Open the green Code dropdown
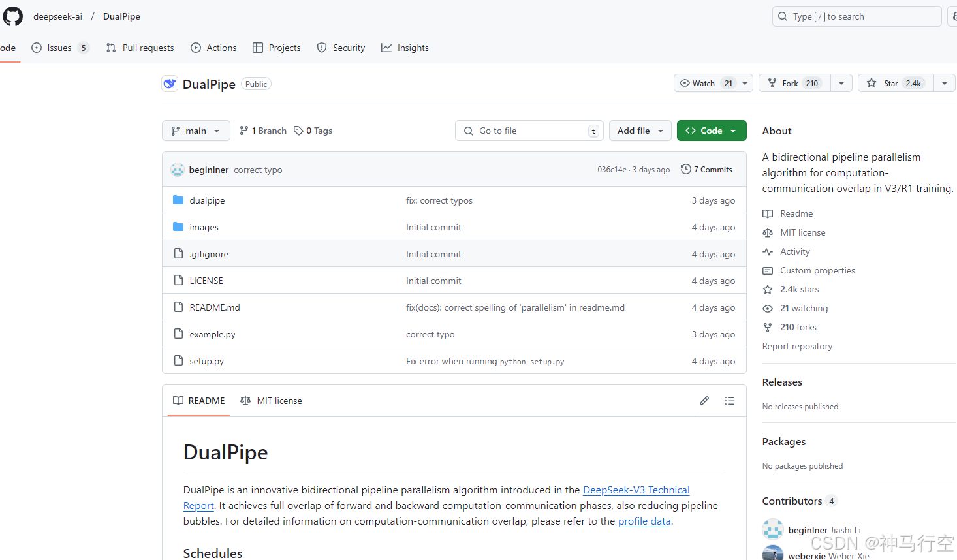The height and width of the screenshot is (560, 957). pyautogui.click(x=712, y=131)
